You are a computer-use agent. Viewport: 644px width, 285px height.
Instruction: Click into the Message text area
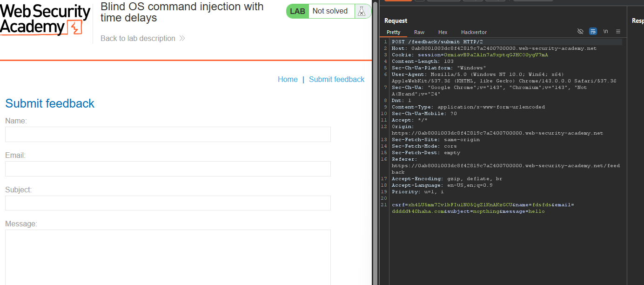click(x=168, y=257)
